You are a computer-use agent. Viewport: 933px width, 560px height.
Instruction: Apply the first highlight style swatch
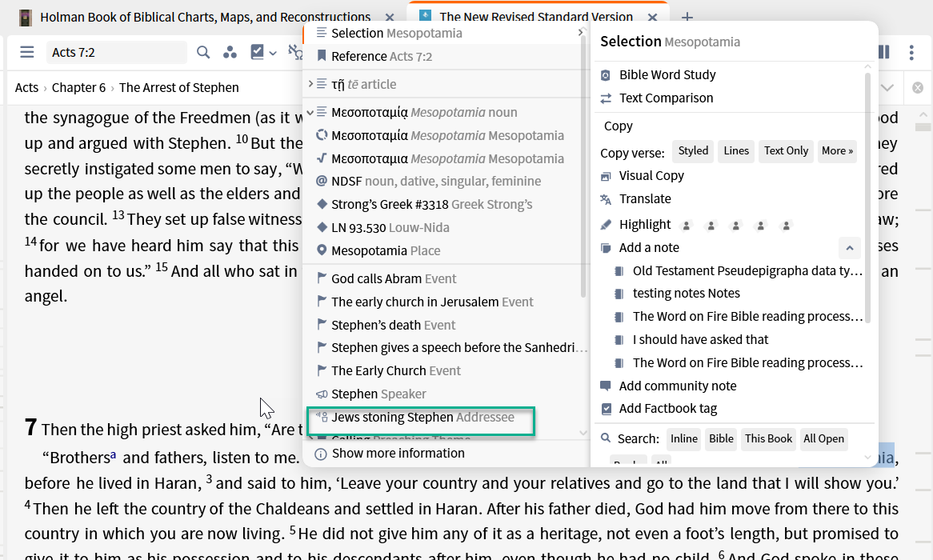click(686, 226)
